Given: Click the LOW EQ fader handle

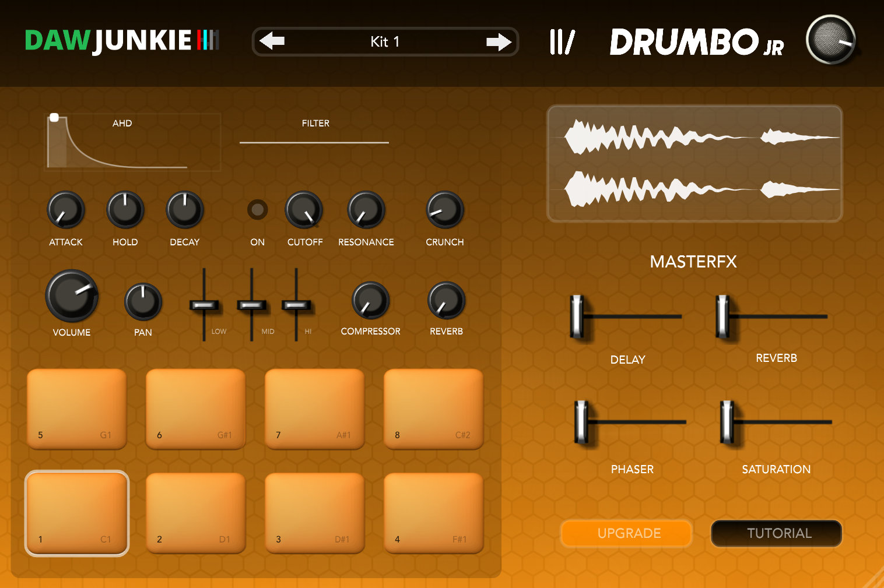Looking at the screenshot, I should 204,305.
